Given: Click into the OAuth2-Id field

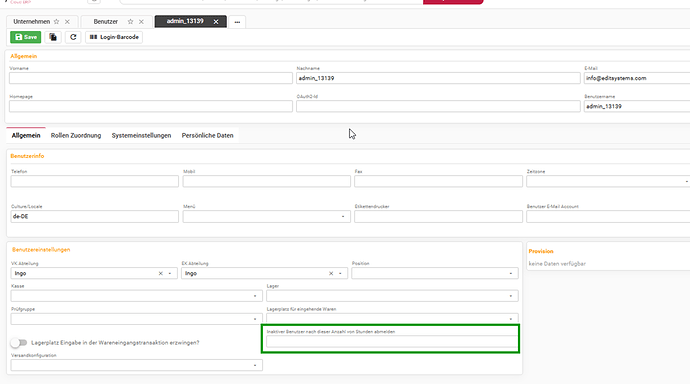Looking at the screenshot, I should pos(438,106).
